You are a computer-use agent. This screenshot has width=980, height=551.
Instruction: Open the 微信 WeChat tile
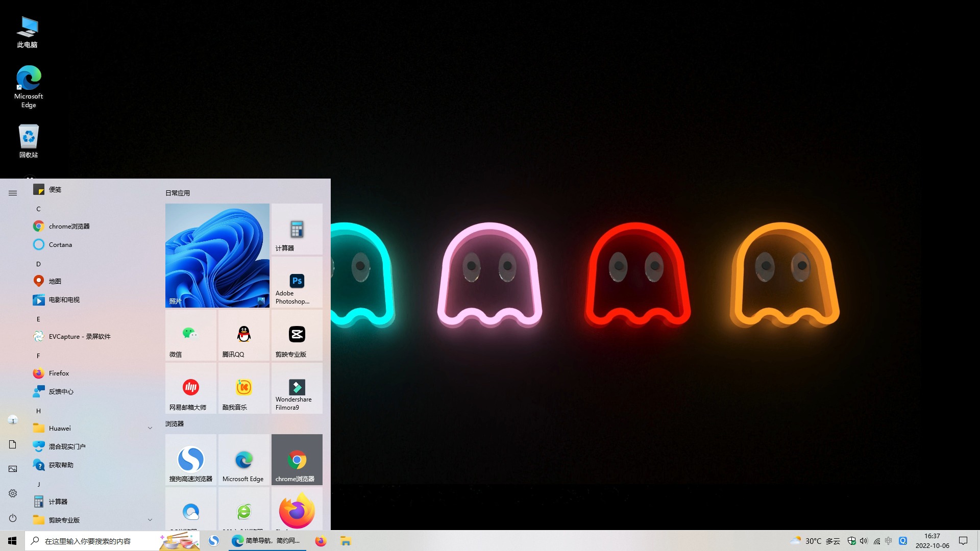[x=191, y=335]
